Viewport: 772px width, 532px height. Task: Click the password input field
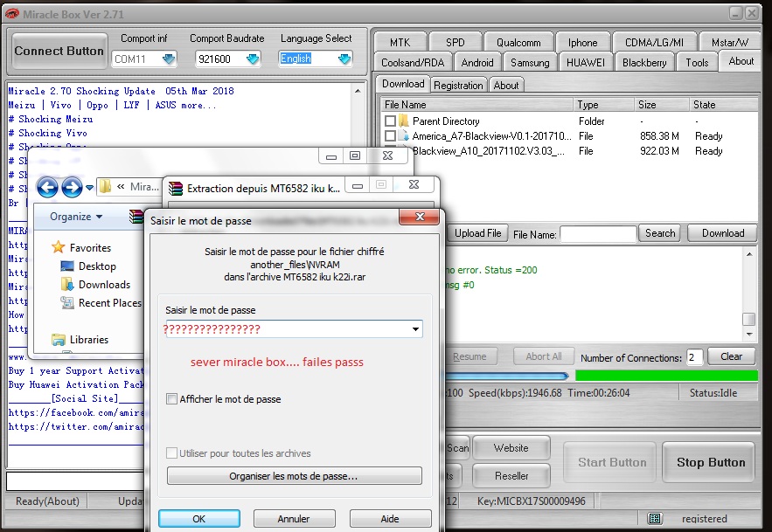(x=294, y=328)
